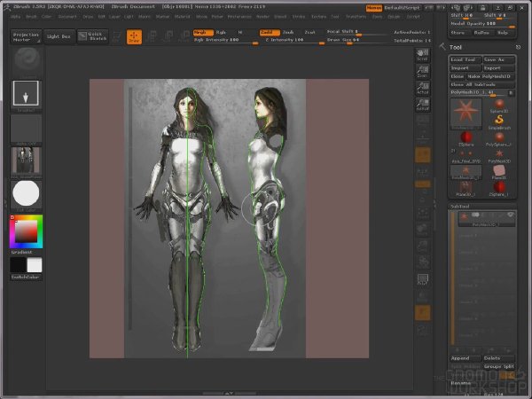Screen dimensions: 532x399
Task: Adjust the Z Intensity slider
Action: tap(293, 41)
